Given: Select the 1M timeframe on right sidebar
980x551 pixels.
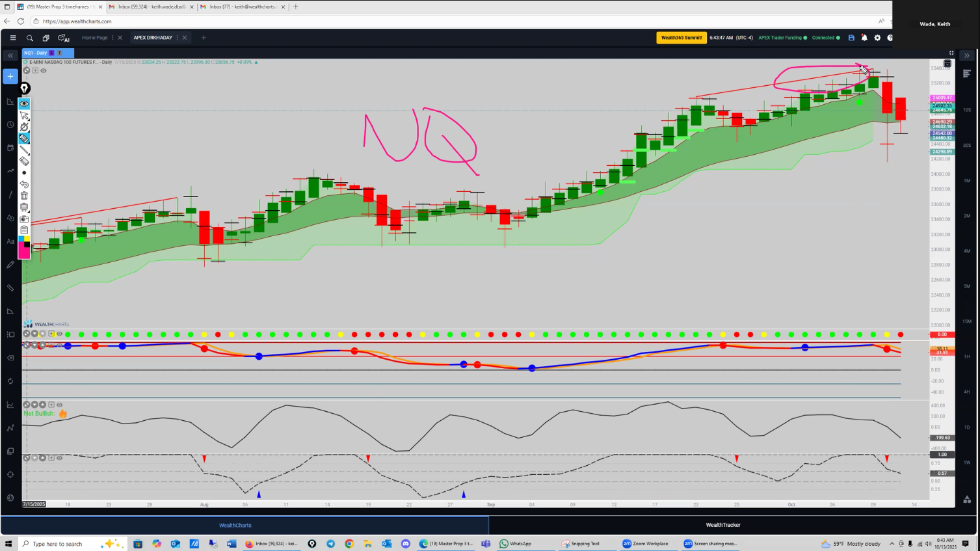Looking at the screenshot, I should click(967, 181).
